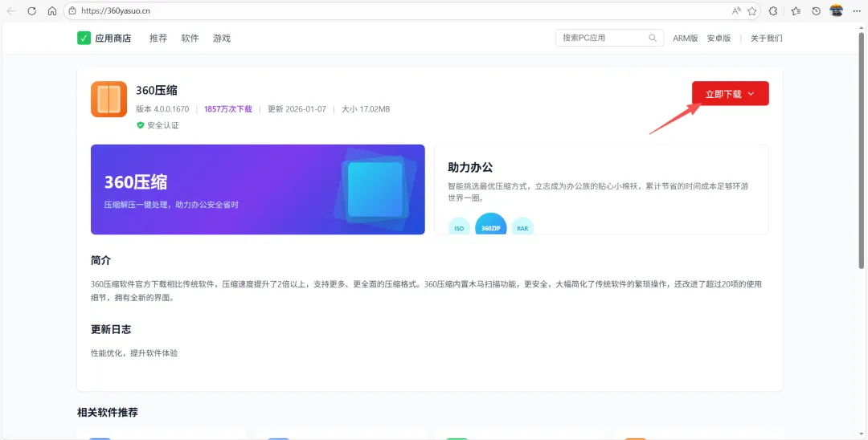Click the 360压缩 app title
Viewport: 868px width, 440px height.
pyautogui.click(x=157, y=90)
